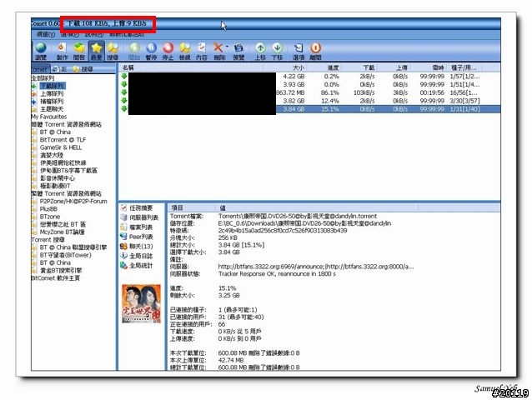Move task up with 上移 icon
Screen dimensions: 532x400
point(260,51)
